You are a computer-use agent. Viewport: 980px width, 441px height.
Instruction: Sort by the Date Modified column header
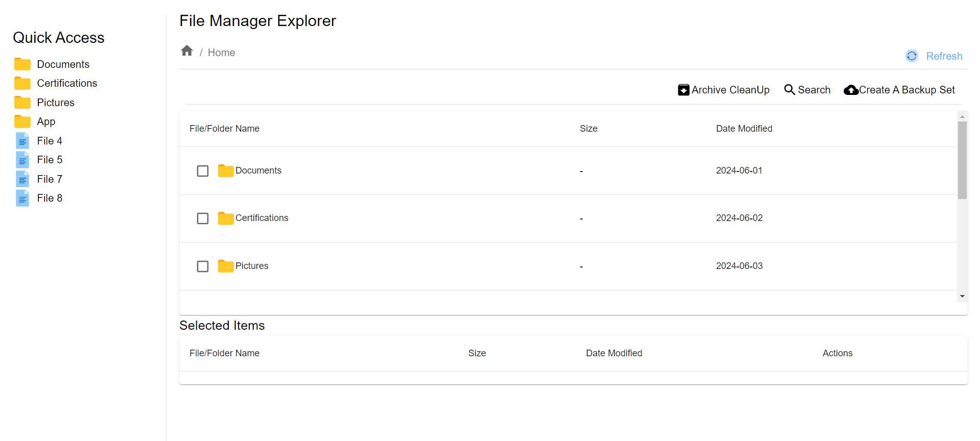pos(744,128)
